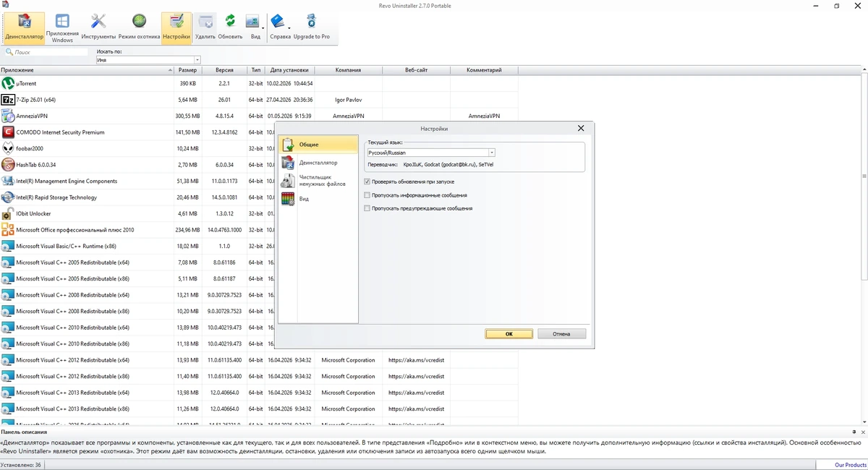Expand the Вид toolbar dropdown arrow
Viewport: 868px width, 470px height.
tap(263, 29)
